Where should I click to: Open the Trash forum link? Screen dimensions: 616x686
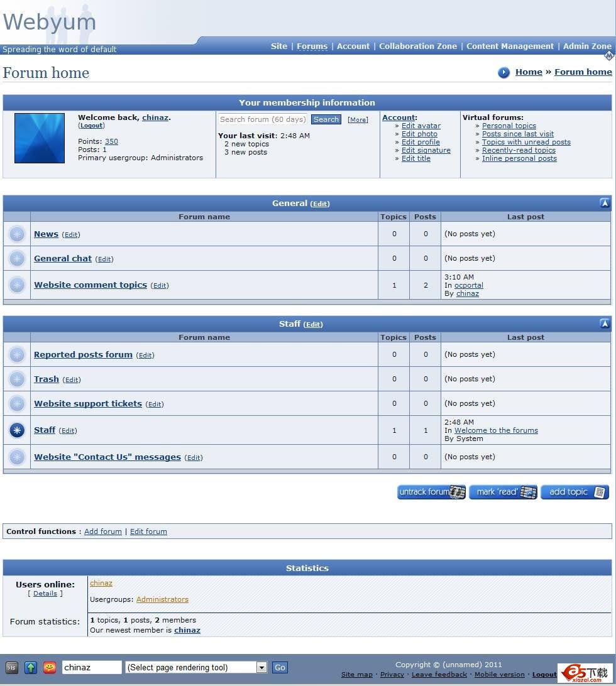[47, 379]
